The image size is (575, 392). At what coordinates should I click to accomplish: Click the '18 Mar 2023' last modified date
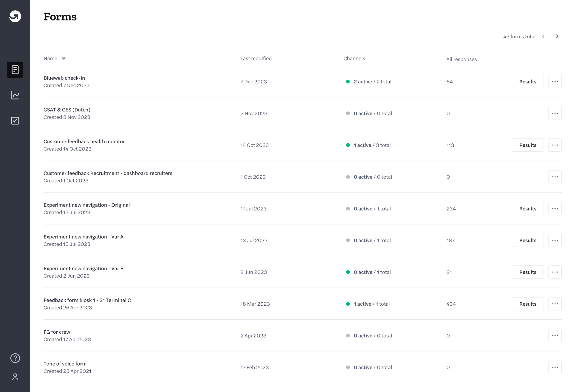[x=255, y=304]
